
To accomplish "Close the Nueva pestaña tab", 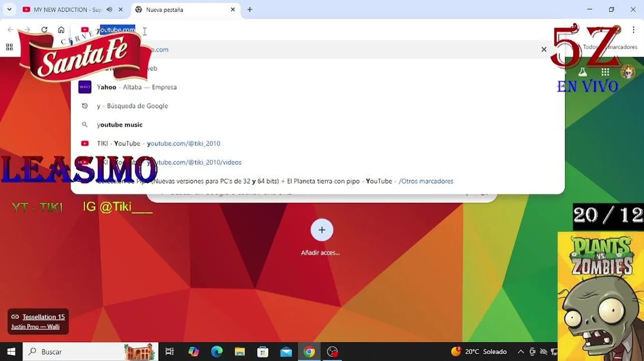I will coord(233,10).
